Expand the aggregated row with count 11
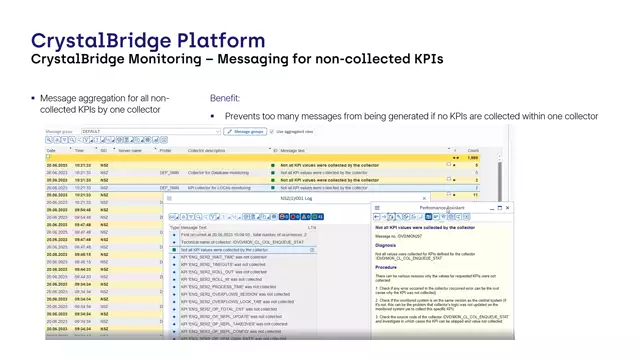The height and width of the screenshot is (360, 640). (x=449, y=194)
